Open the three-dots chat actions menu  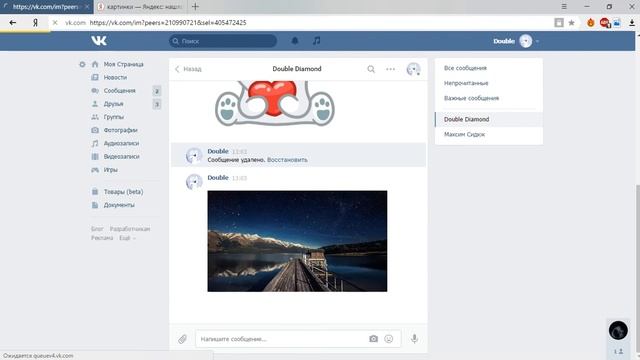390,69
